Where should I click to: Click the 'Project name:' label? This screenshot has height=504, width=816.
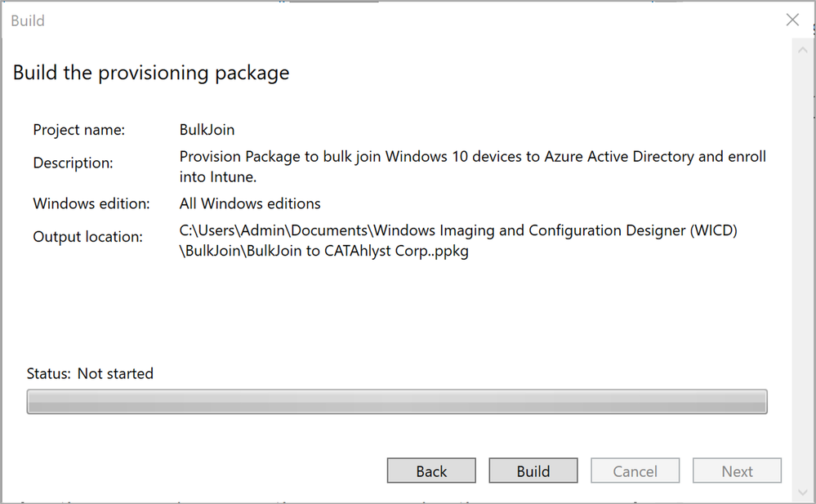(78, 130)
